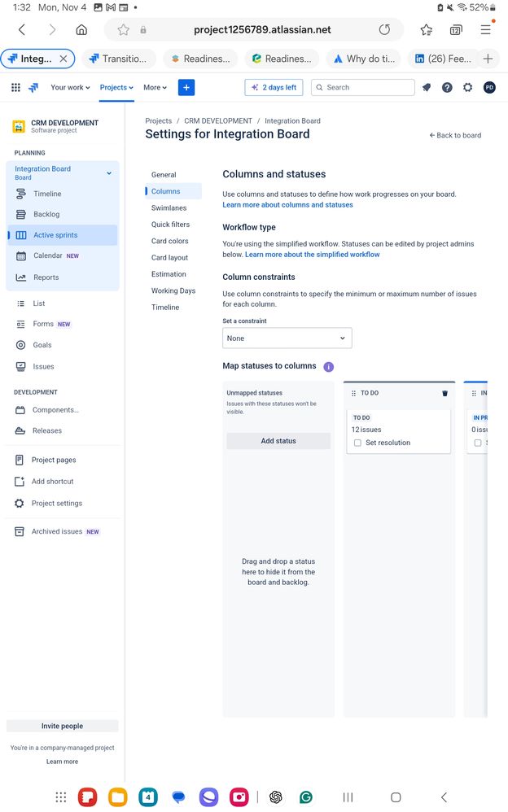Screen dimensions: 508x812
Task: Open General board settings
Action: [164, 175]
